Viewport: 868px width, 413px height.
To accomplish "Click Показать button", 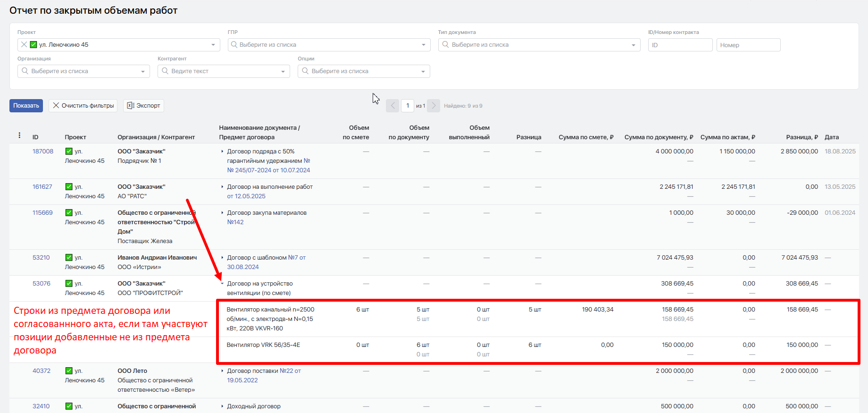I will pyautogui.click(x=26, y=106).
